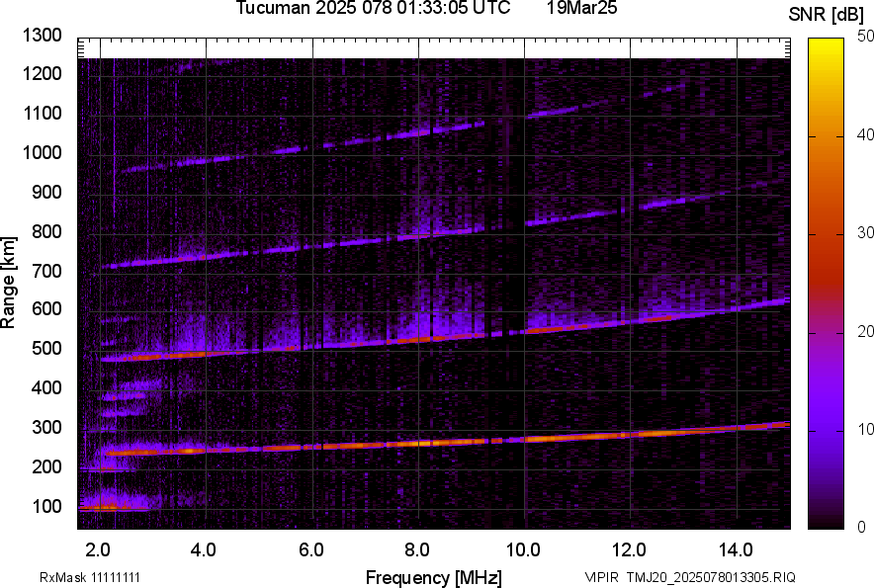Click the 20 value on the colorbar
This screenshot has width=874, height=588.
pos(865,331)
